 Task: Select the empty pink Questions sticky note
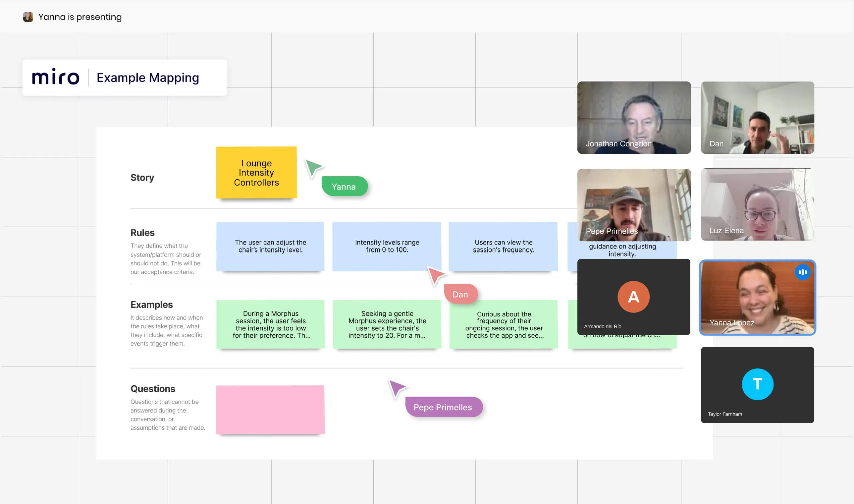(x=270, y=410)
